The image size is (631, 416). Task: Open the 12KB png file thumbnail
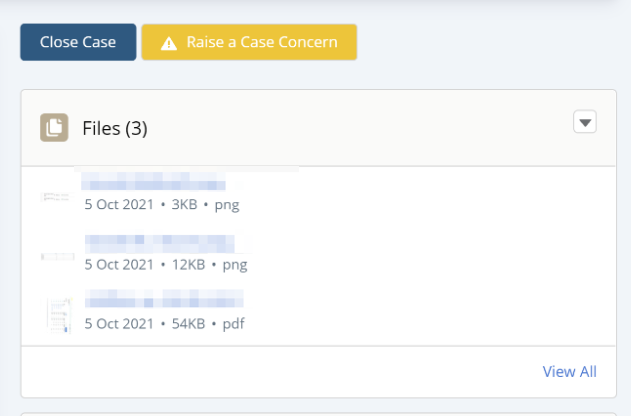(56, 256)
